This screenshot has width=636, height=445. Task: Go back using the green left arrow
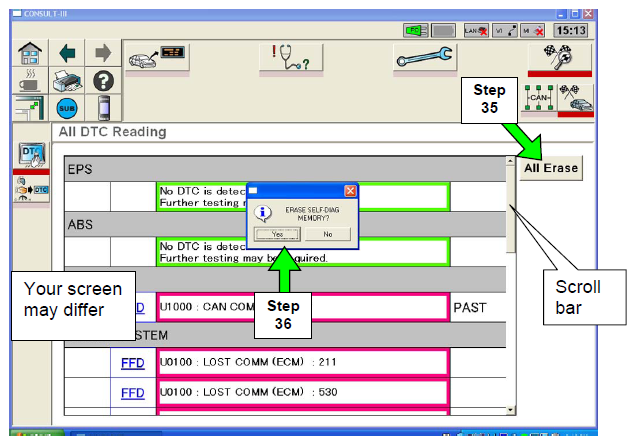64,53
